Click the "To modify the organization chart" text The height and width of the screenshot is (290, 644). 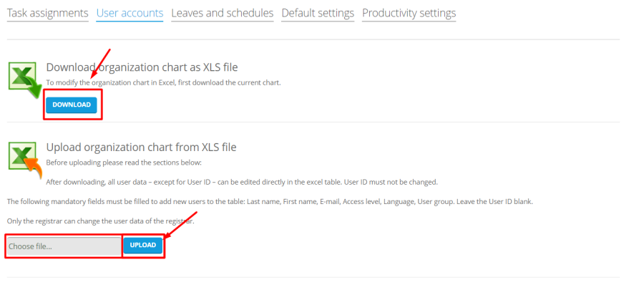163,83
